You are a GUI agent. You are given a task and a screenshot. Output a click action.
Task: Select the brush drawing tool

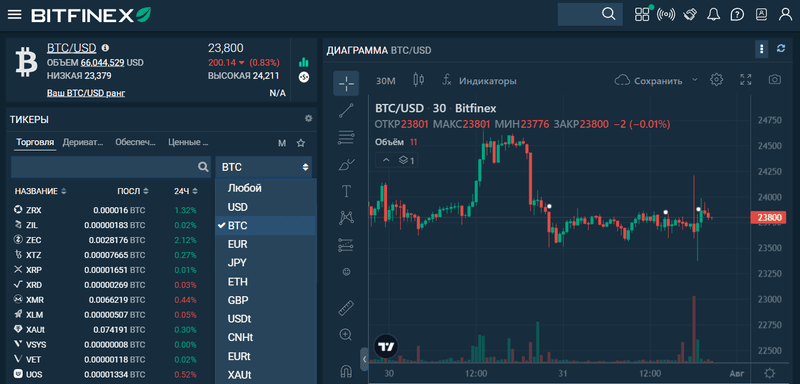[346, 164]
